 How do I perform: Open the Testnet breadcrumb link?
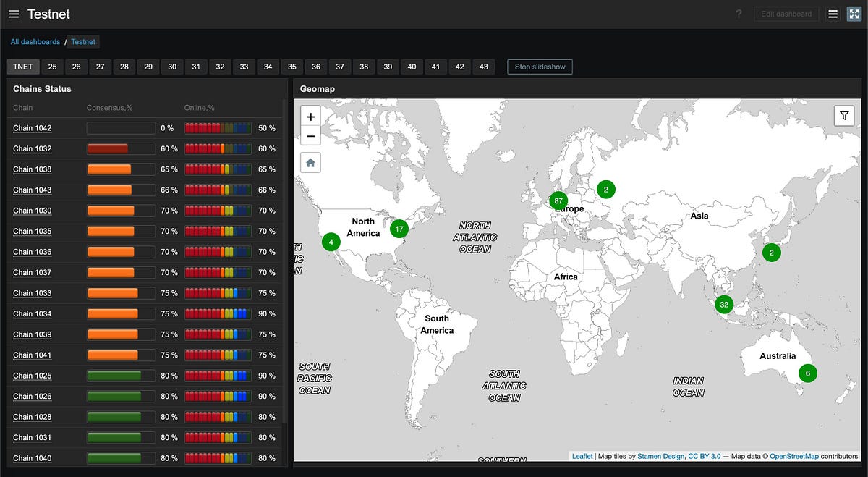tap(83, 42)
